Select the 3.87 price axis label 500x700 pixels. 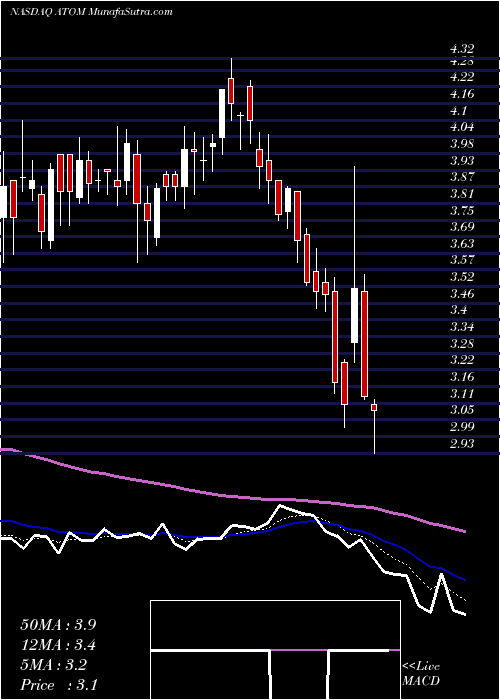coord(462,177)
